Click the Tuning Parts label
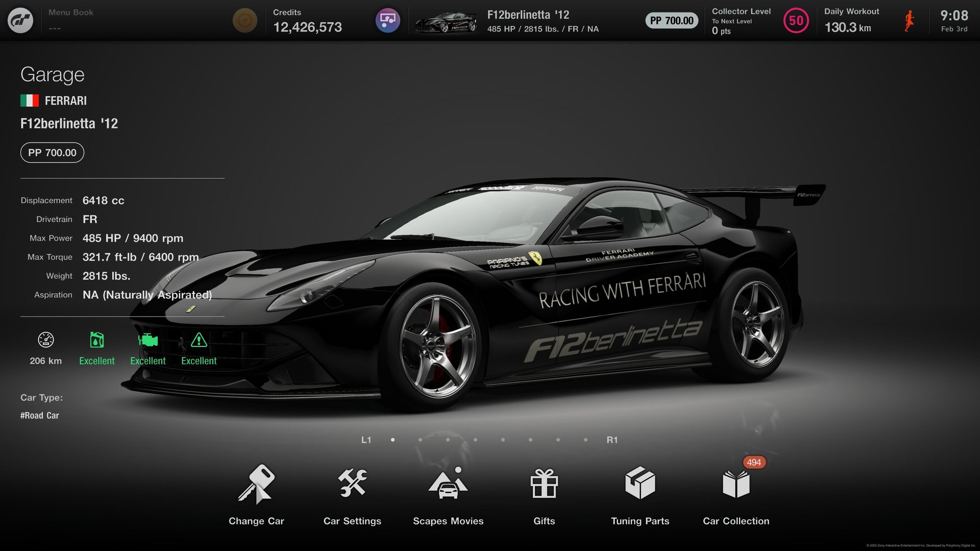Screen dimensions: 980x551 640,521
